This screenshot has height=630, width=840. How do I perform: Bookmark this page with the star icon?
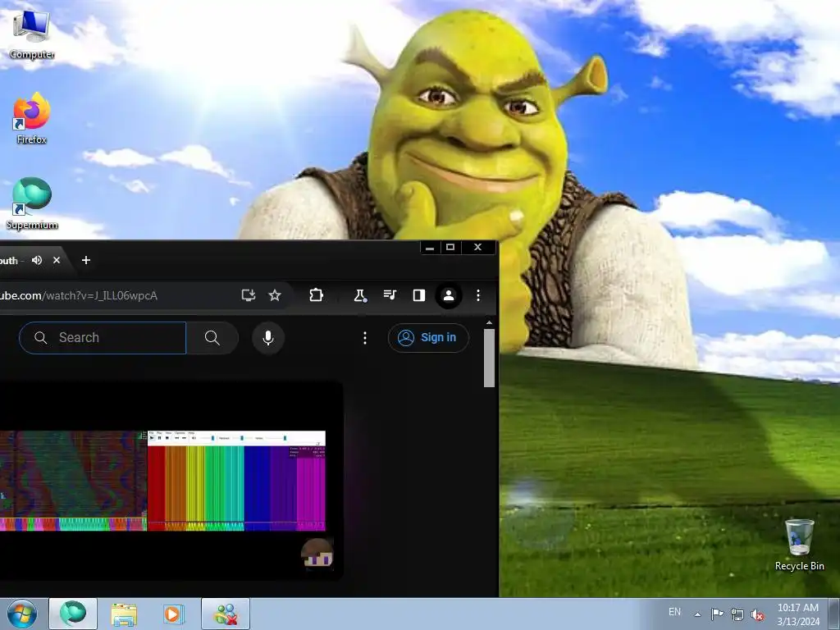pyautogui.click(x=275, y=295)
